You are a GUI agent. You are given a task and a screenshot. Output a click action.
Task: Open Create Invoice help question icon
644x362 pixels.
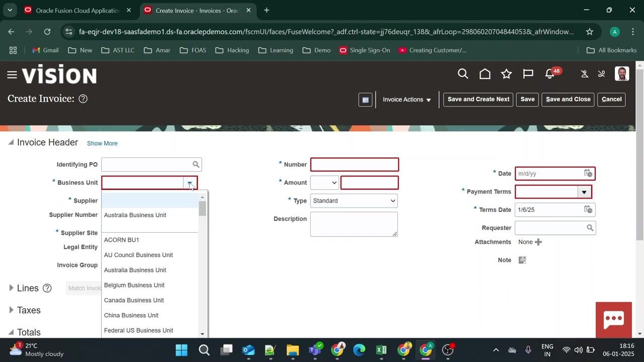coord(83,99)
